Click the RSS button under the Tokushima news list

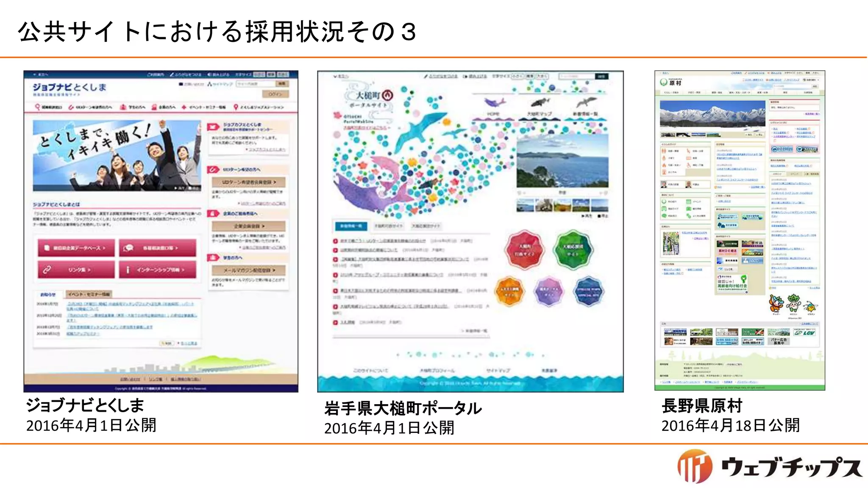click(167, 343)
